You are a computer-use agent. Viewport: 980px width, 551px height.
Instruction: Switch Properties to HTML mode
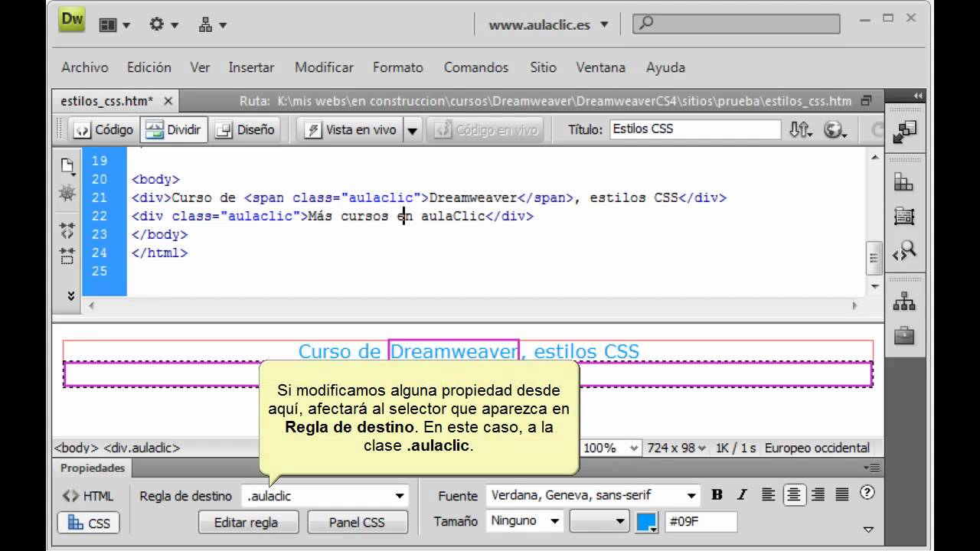click(88, 496)
